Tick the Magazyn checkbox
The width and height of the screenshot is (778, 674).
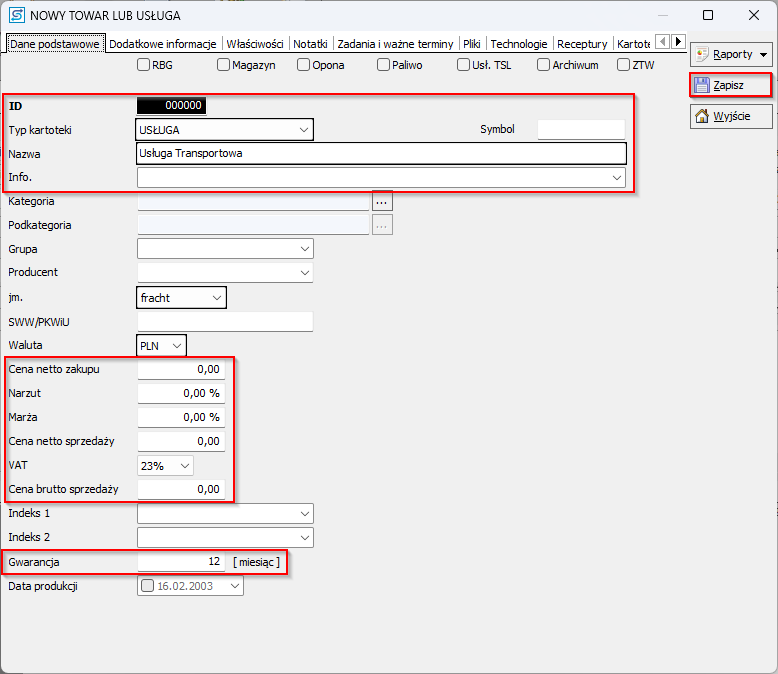tap(224, 65)
